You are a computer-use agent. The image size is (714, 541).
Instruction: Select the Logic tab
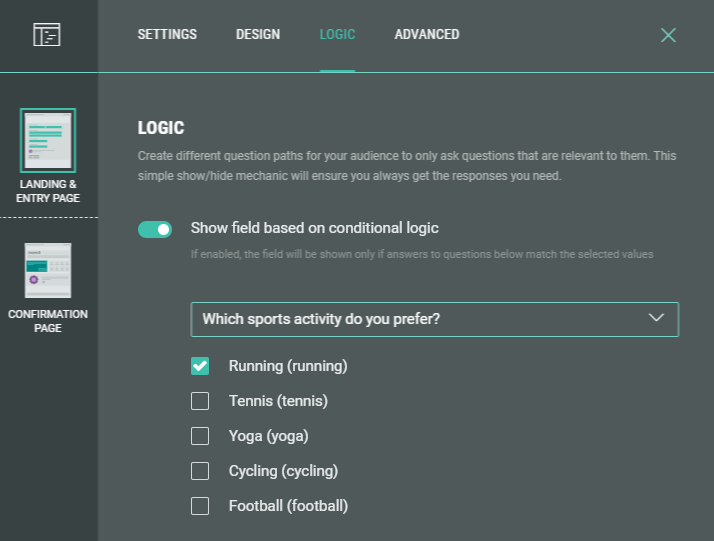click(x=337, y=35)
